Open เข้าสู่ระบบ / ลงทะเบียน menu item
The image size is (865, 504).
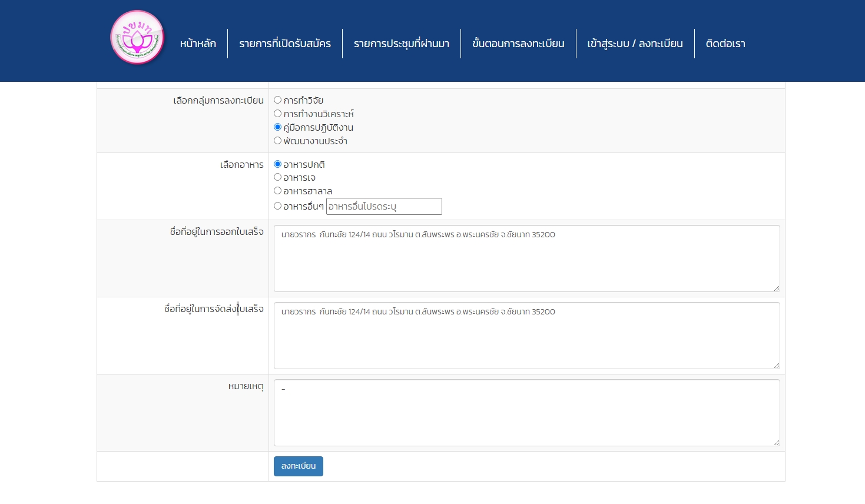[635, 44]
